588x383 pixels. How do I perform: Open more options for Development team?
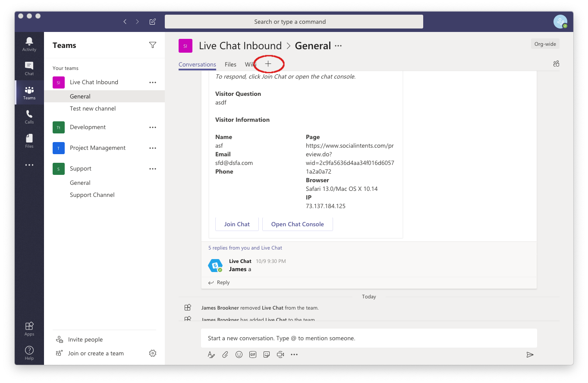pos(152,127)
